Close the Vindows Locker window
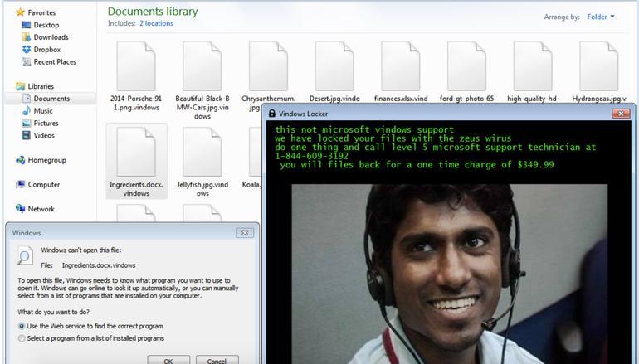Screen dimensions: 639x364 pos(619,113)
